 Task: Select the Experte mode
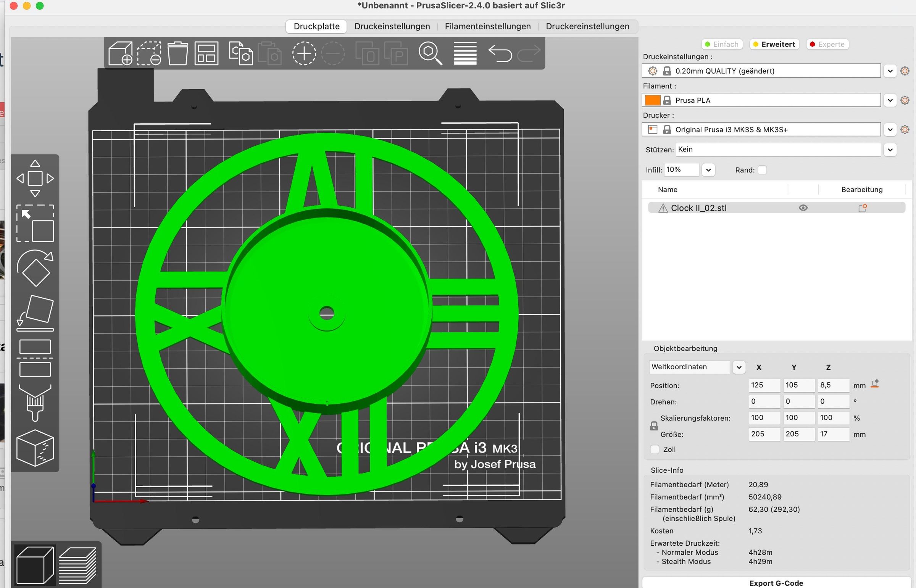pos(827,44)
